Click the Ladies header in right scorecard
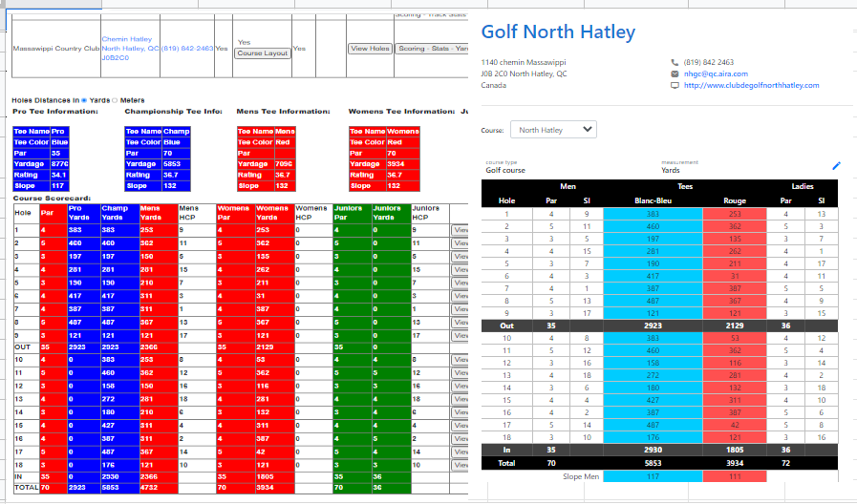 pyautogui.click(x=803, y=187)
